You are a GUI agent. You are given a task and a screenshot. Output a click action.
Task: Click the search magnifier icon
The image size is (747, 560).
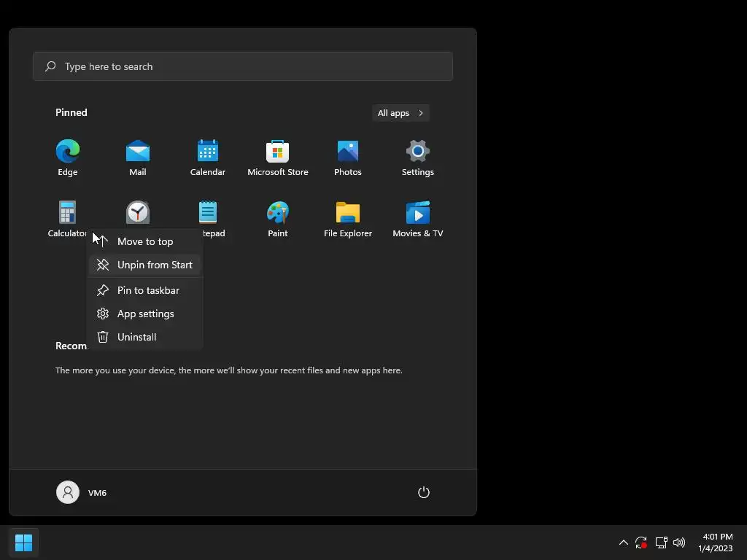pyautogui.click(x=50, y=66)
